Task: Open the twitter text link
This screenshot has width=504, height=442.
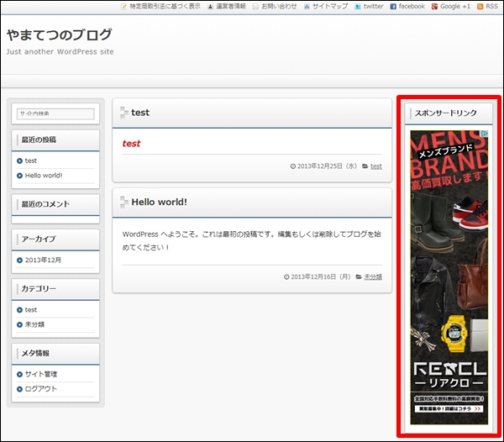Action: point(374,6)
